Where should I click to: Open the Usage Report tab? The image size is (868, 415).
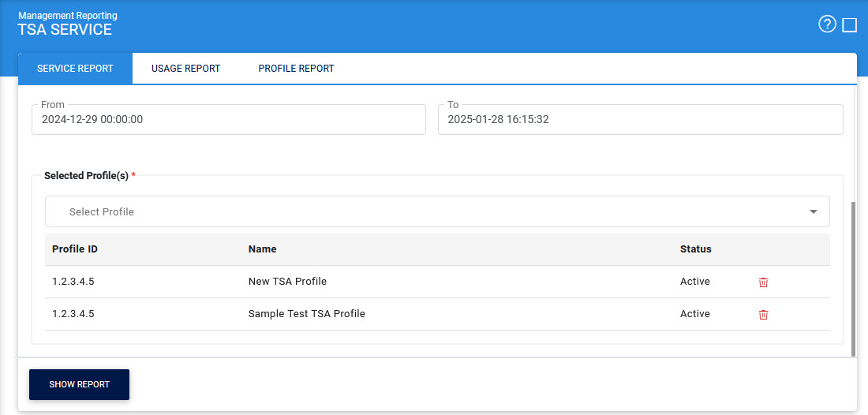[185, 69]
